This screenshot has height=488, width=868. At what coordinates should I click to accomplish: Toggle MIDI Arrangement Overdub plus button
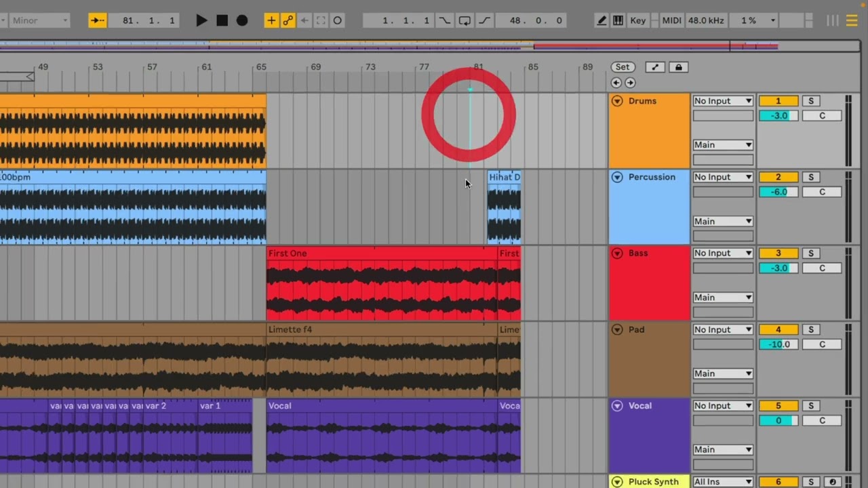271,20
